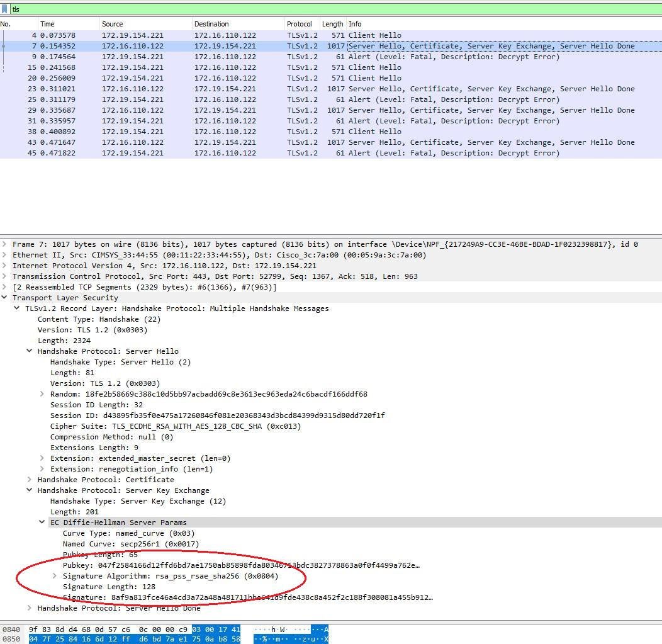Image resolution: width=662 pixels, height=644 pixels.
Task: Select packet 23 Server Hello row
Action: (x=331, y=89)
